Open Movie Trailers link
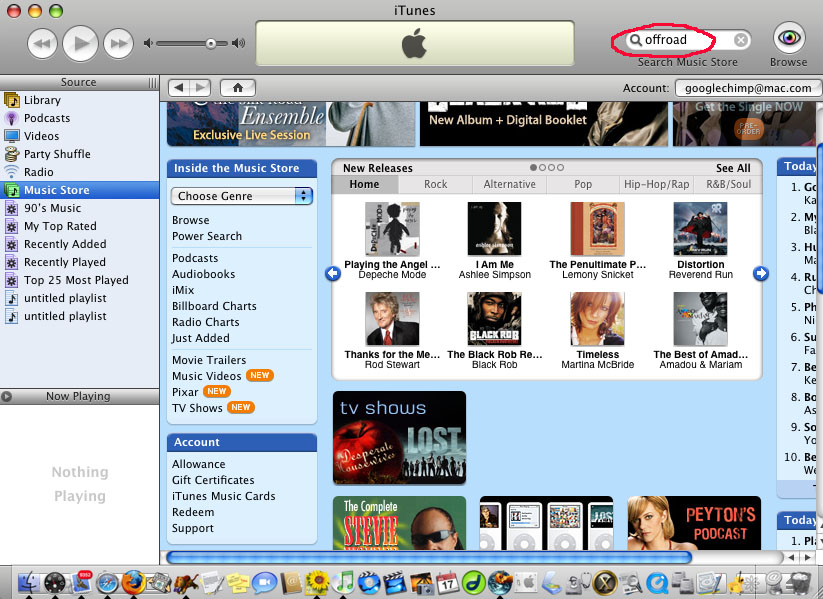823x599 pixels. coord(209,360)
